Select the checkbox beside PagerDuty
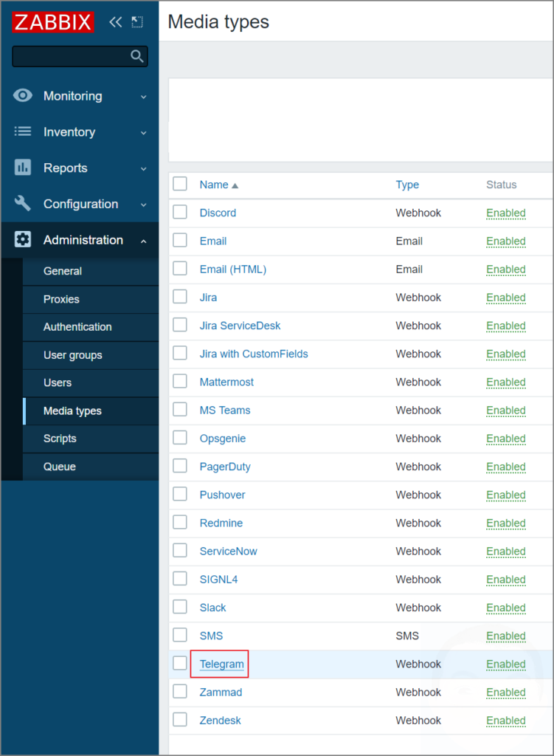 [x=179, y=467]
